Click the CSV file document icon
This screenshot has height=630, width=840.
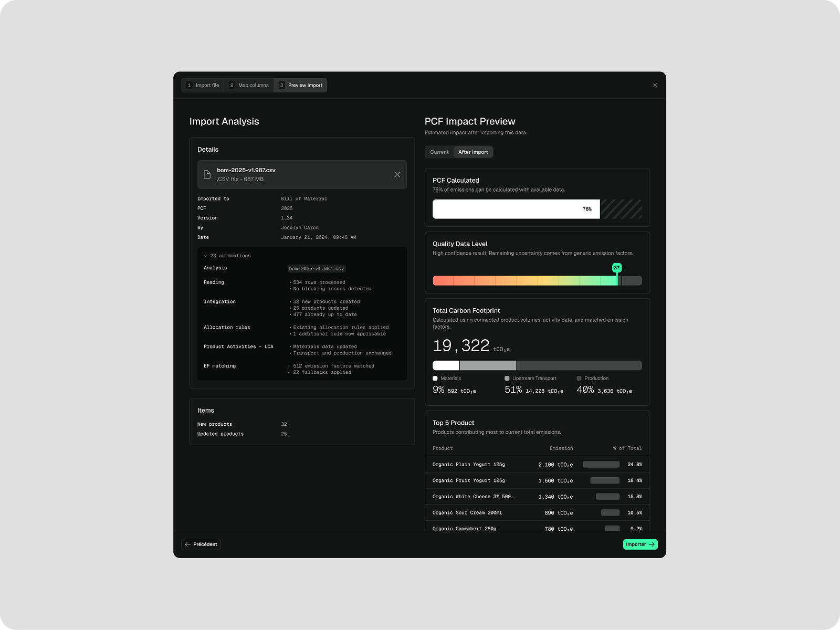click(207, 174)
